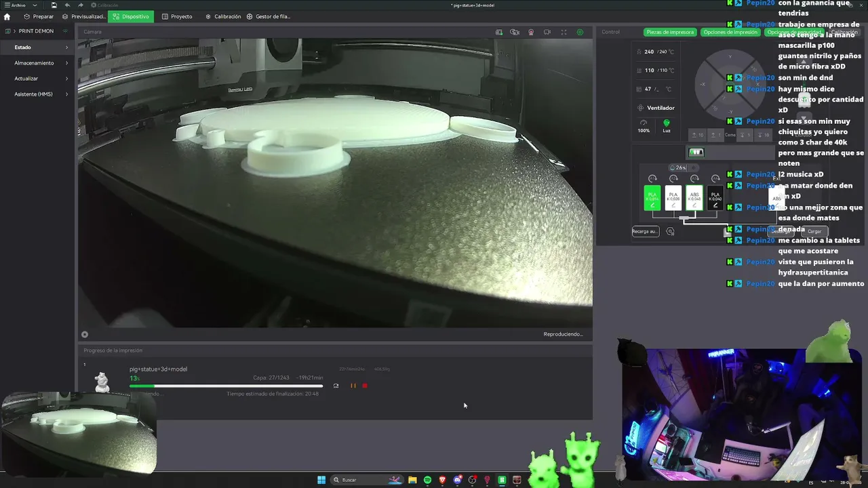Viewport: 868px width, 488px height.
Task: Open the Windows Start menu
Action: [321, 480]
